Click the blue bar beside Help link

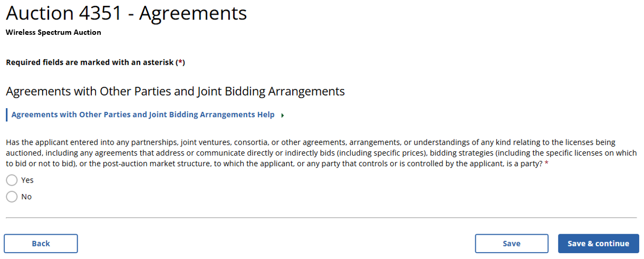(x=6, y=114)
